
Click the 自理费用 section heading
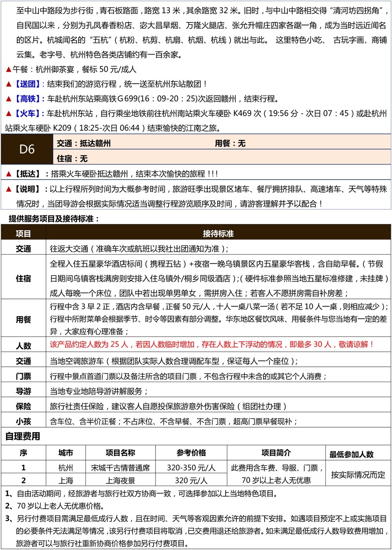(23, 437)
